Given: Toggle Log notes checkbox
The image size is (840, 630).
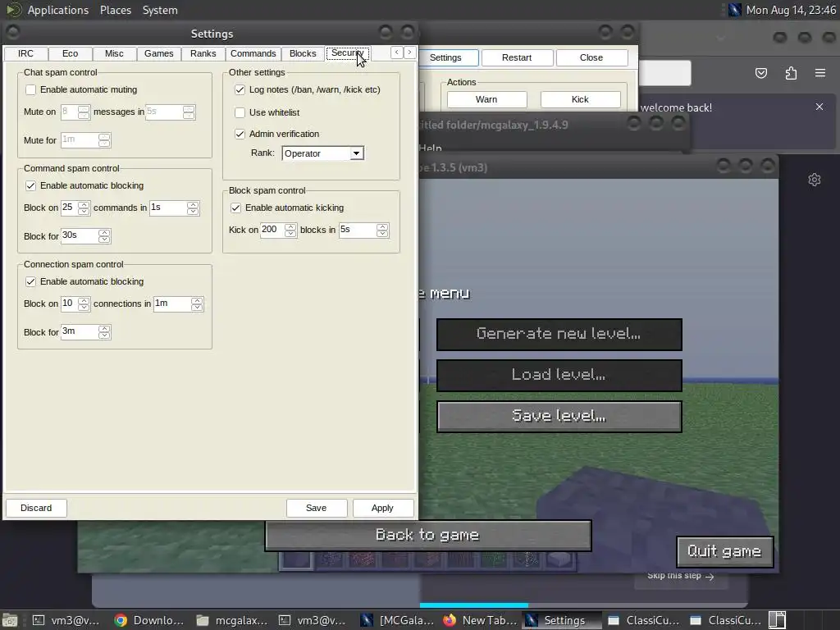Looking at the screenshot, I should tap(240, 89).
